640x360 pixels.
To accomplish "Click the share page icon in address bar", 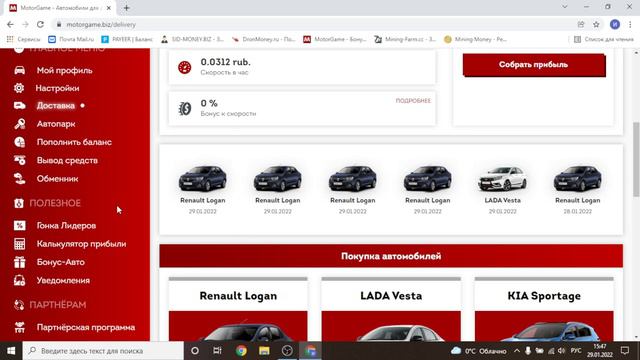I will coord(581,24).
